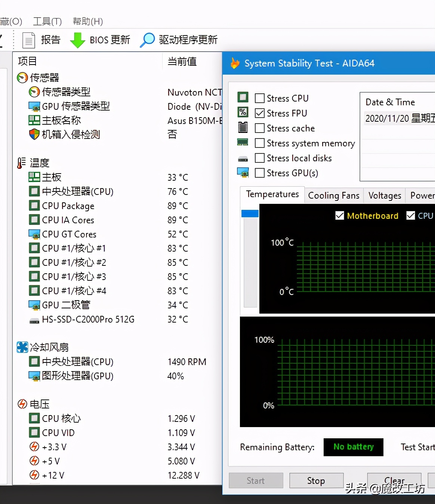
Task: Switch to the Cooling Fans tab
Action: (x=334, y=196)
